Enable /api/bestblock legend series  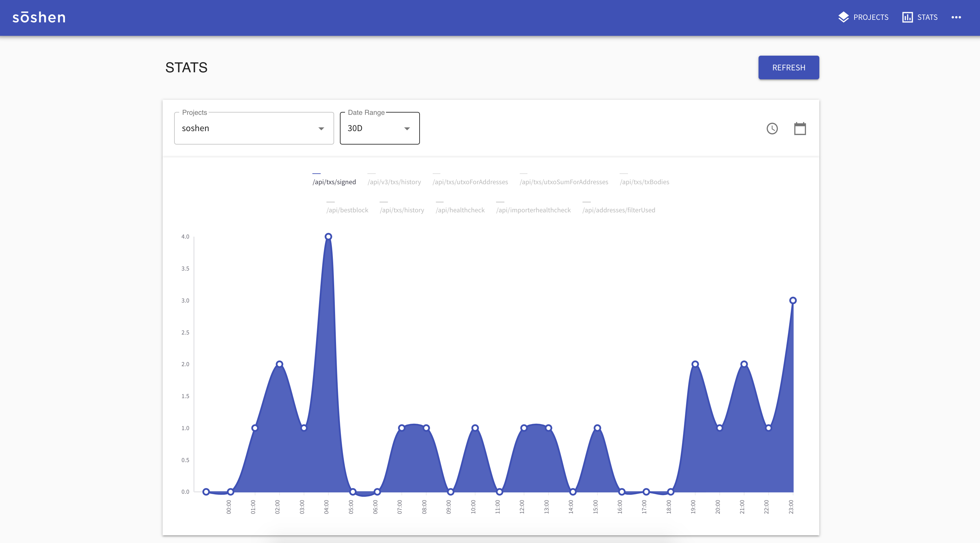(347, 210)
